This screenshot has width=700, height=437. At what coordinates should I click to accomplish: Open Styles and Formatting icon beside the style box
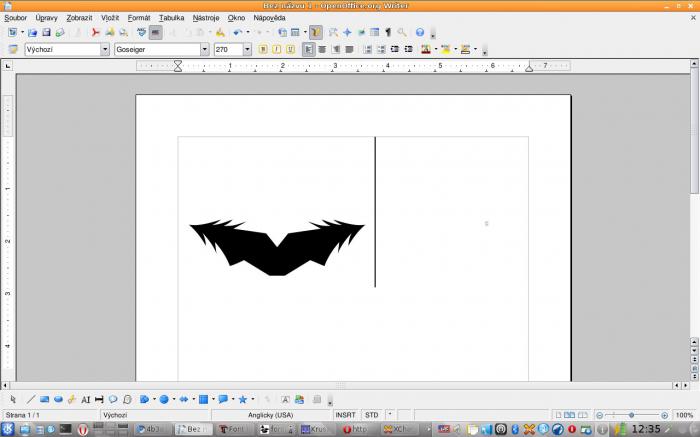coord(13,50)
